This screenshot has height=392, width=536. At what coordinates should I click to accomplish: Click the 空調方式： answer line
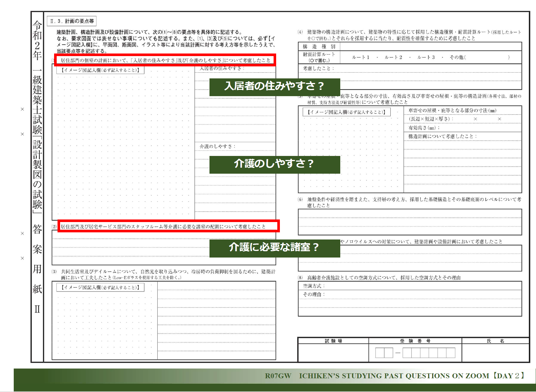[410, 286]
